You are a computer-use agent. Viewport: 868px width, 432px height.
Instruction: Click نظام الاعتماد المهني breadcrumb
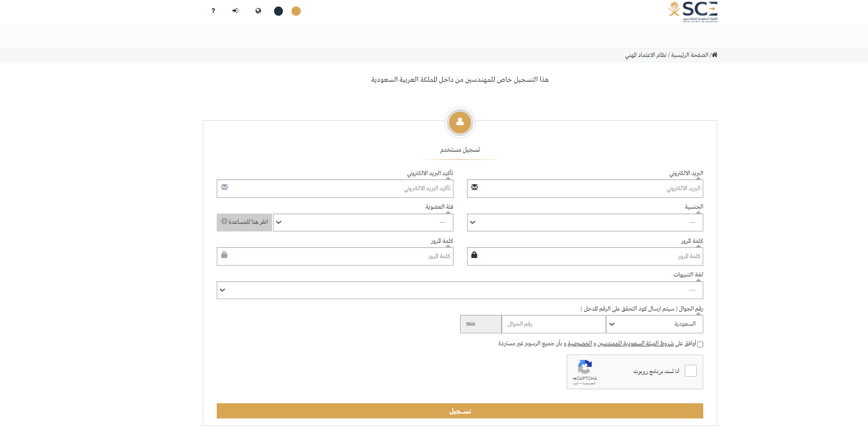click(x=646, y=55)
